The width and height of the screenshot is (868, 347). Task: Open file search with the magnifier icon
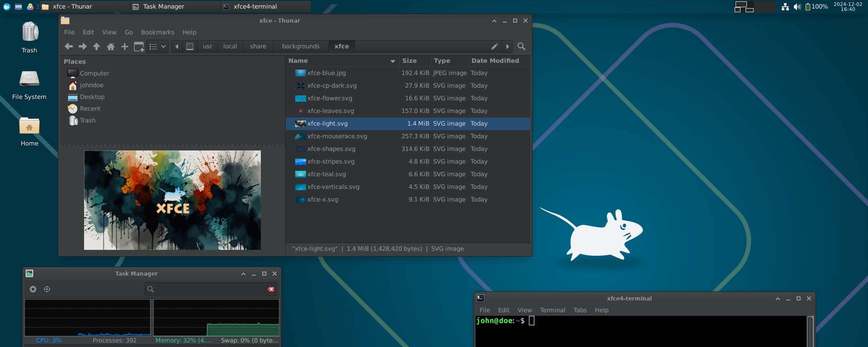(521, 47)
